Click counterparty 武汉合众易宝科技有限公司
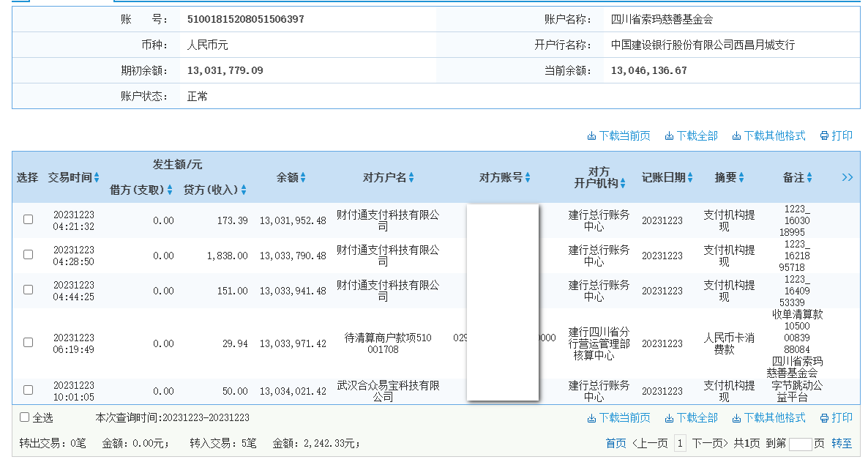Screen dimensions: 868x465 388,391
